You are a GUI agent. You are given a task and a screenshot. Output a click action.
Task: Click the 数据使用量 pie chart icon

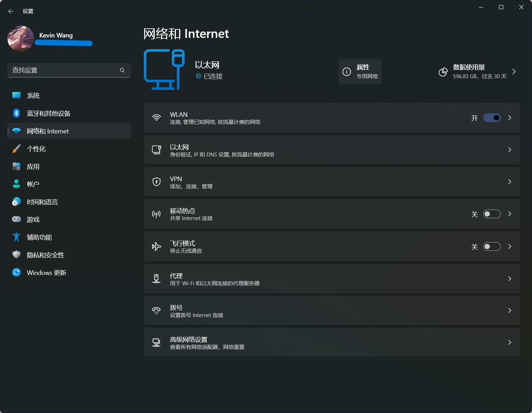point(443,72)
